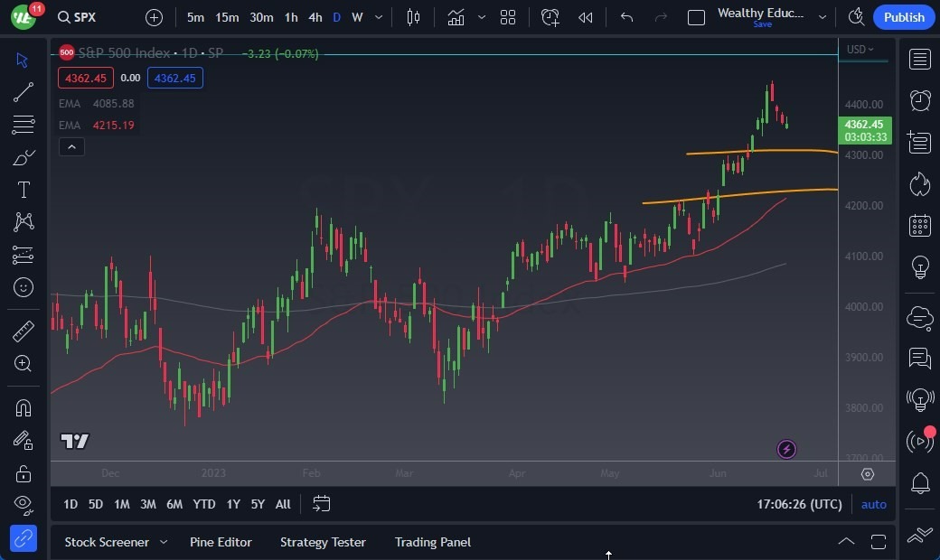Hide all drawings with the eye toggle
940x560 pixels.
(x=23, y=505)
